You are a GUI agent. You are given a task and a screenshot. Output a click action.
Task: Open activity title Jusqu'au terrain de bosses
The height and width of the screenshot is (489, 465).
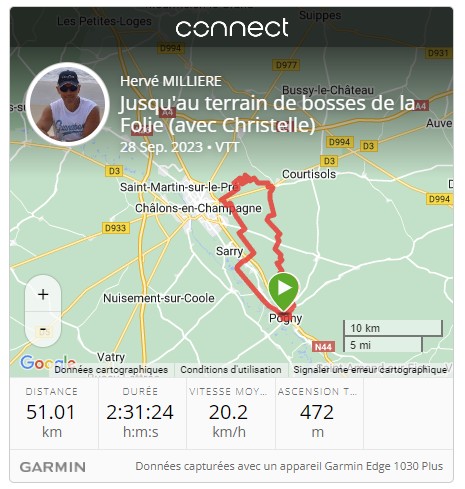click(267, 114)
